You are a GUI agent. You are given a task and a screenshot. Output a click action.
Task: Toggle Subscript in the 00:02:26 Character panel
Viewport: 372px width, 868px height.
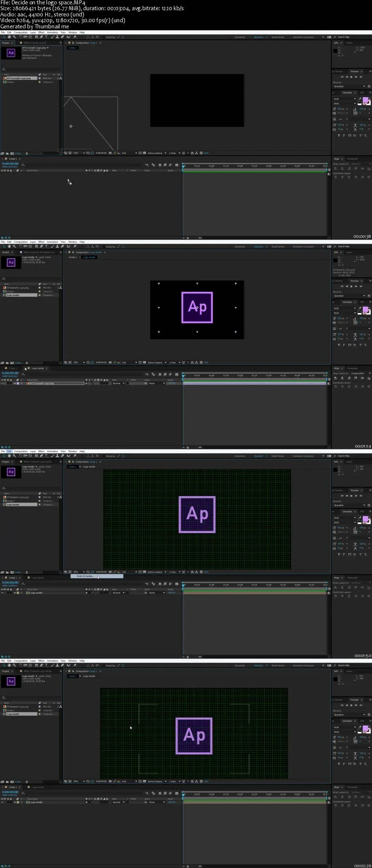point(365,764)
